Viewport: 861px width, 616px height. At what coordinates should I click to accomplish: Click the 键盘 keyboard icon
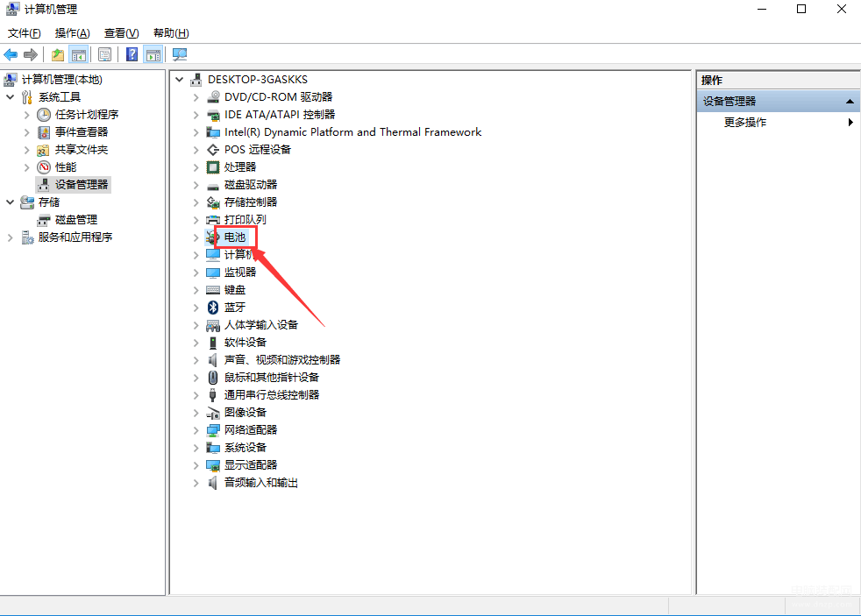pos(213,290)
